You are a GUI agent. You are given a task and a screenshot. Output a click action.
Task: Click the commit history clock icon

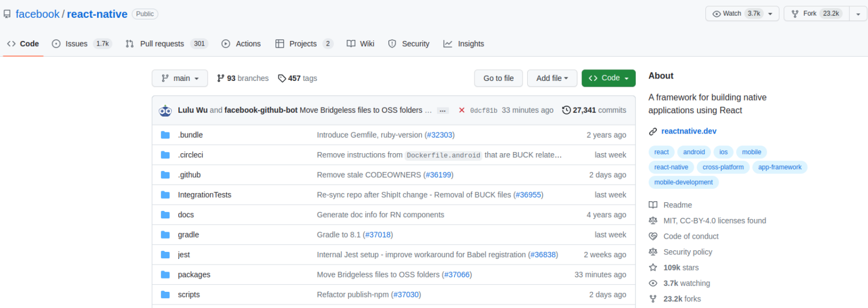(567, 110)
